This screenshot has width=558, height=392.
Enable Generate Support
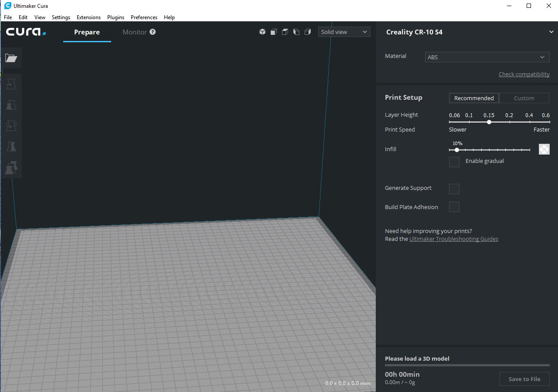point(454,189)
